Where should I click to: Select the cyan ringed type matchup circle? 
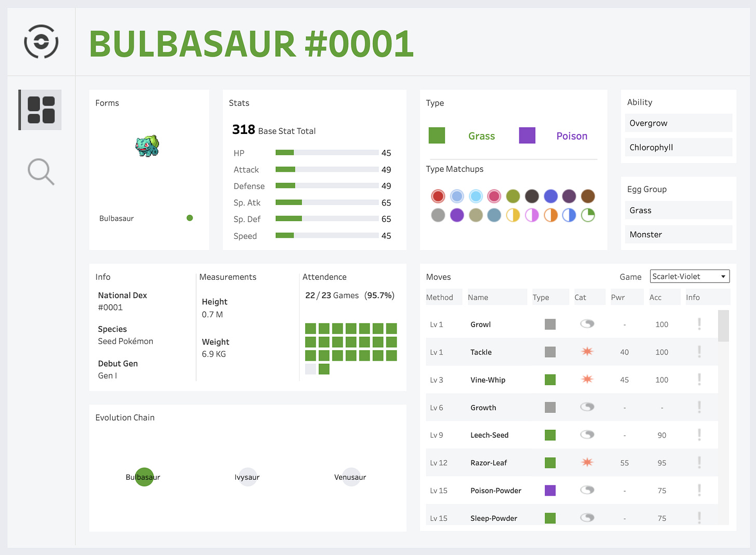(x=476, y=196)
